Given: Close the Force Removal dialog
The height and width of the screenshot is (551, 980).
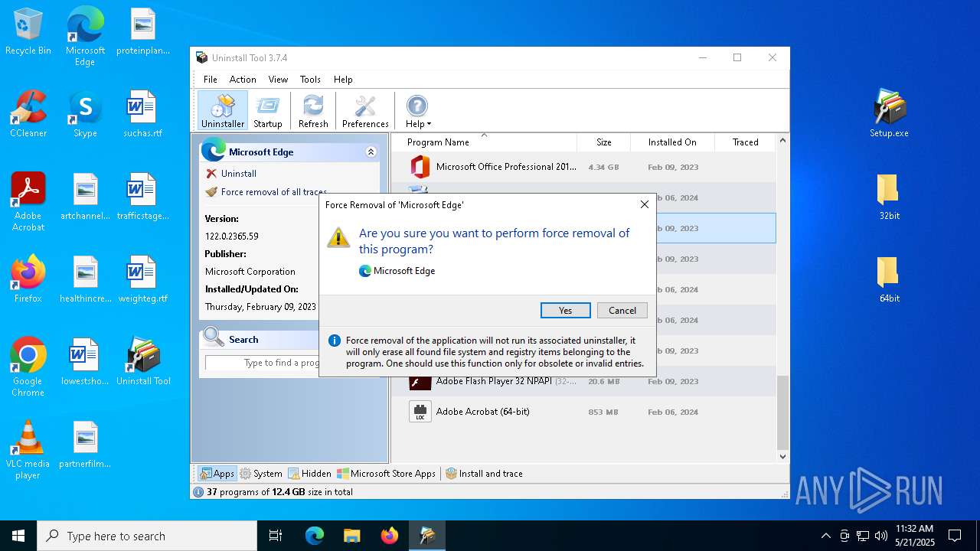Looking at the screenshot, I should pos(644,204).
